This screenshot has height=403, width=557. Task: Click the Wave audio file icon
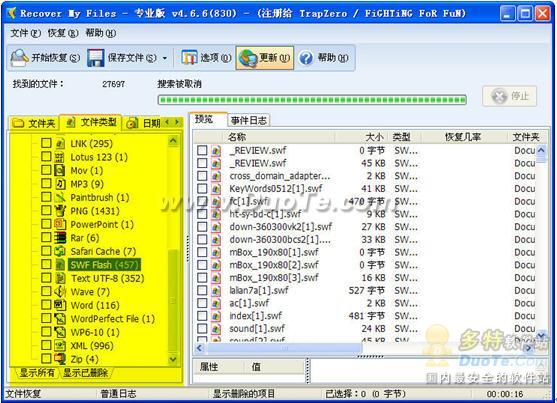click(60, 292)
